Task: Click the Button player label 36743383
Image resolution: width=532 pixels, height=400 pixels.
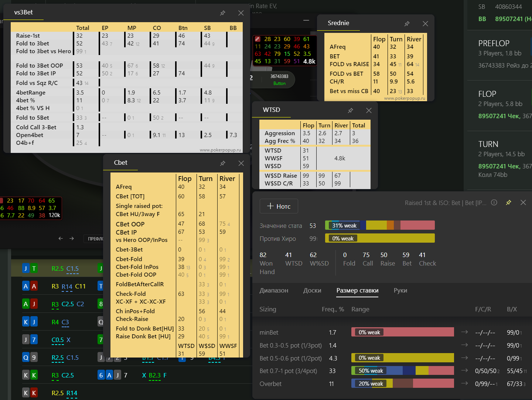Action: (279, 76)
